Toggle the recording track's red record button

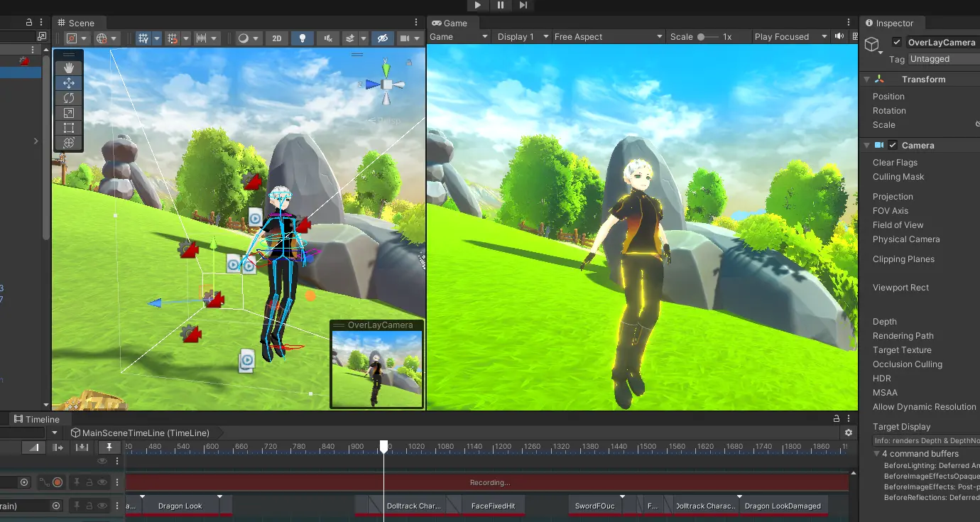click(x=58, y=483)
